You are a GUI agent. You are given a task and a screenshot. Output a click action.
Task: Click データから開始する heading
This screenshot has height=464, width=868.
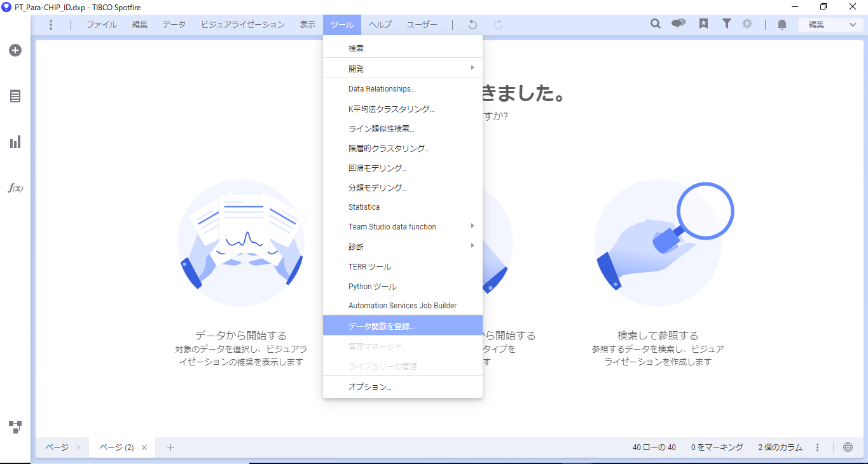(x=241, y=335)
